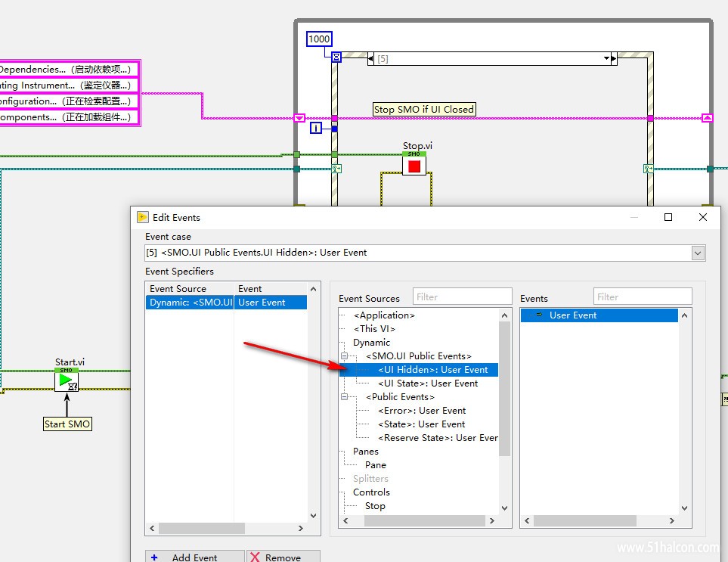The height and width of the screenshot is (562, 728).
Task: Click the Instrument string constant row
Action: coord(69,85)
